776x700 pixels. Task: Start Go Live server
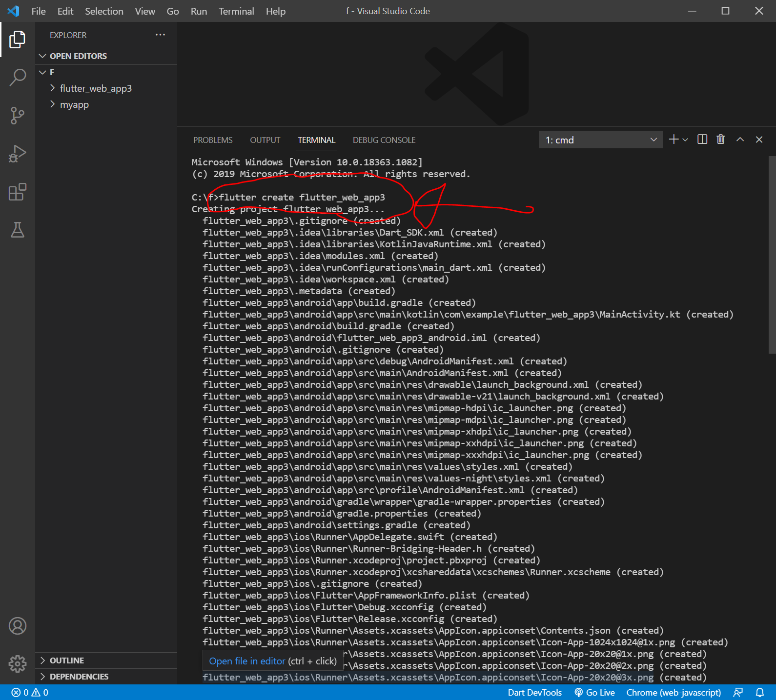595,692
